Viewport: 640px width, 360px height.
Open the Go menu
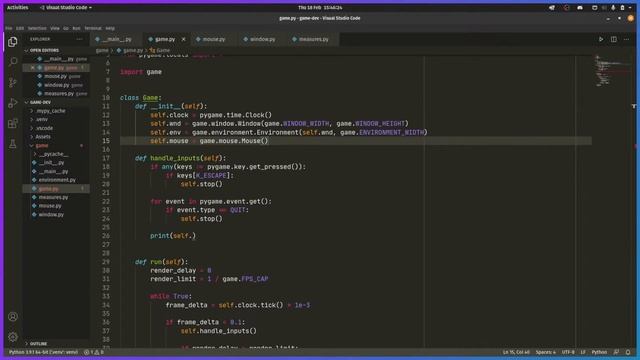pos(66,28)
